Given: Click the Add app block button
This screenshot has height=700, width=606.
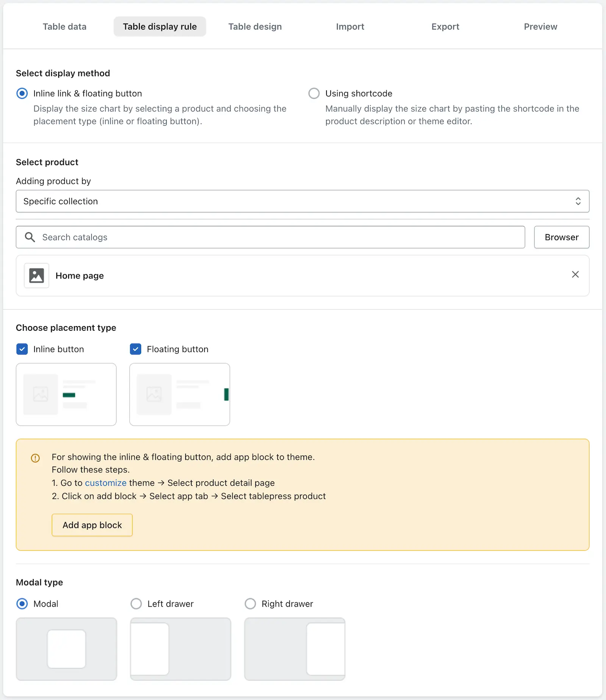Looking at the screenshot, I should tap(92, 525).
